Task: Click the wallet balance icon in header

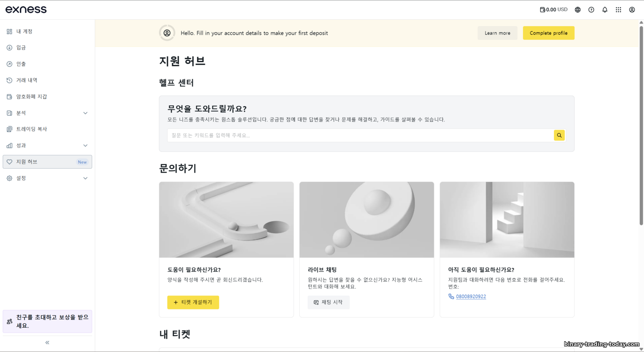Action: tap(543, 9)
